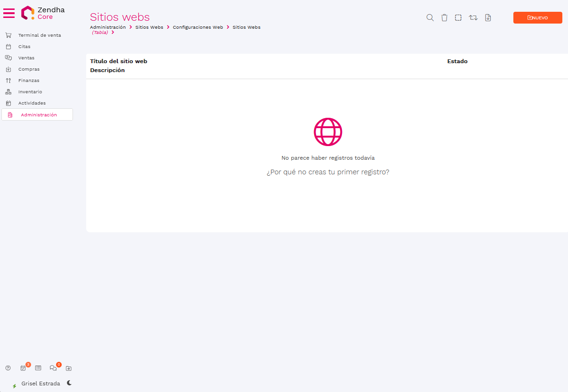Collapse the sidebar with the hamburger menu
The width and height of the screenshot is (568, 392).
[9, 13]
